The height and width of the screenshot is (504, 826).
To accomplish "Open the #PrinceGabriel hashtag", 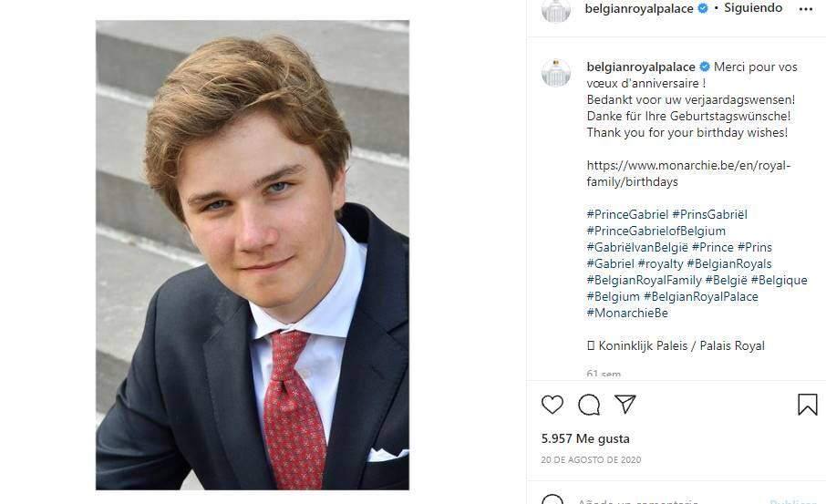I will point(626,214).
